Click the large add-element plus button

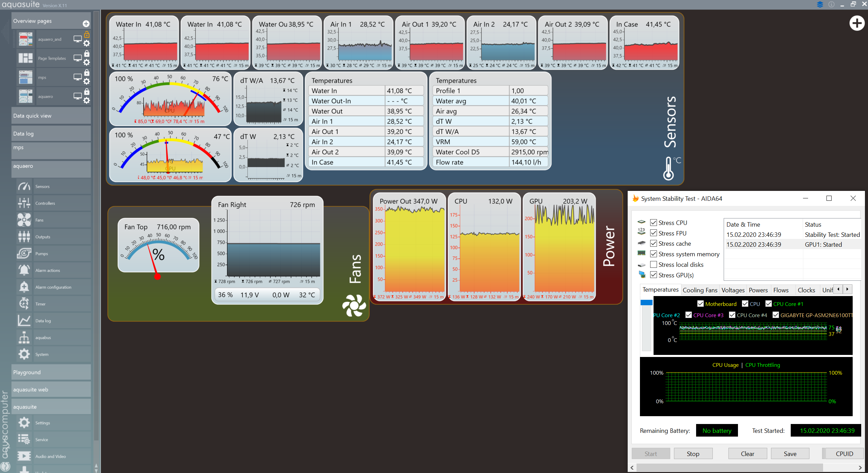(857, 23)
